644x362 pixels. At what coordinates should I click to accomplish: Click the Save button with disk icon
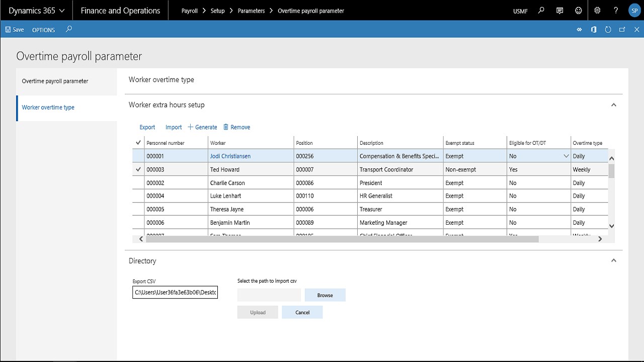15,30
